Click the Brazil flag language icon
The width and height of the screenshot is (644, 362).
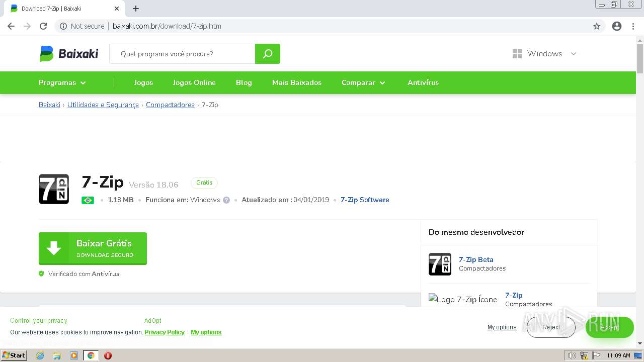point(88,200)
